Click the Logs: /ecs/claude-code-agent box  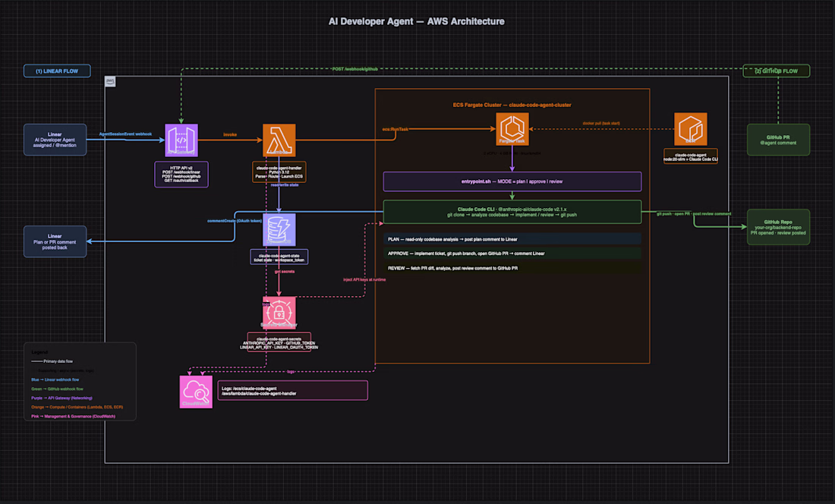pos(292,391)
